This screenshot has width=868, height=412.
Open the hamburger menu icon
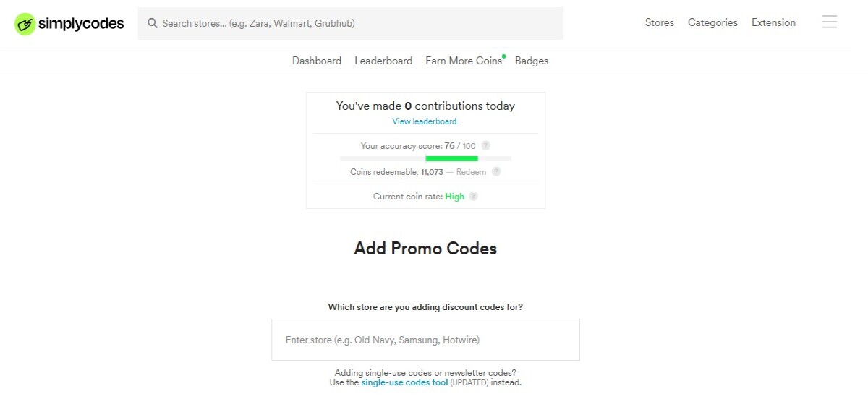click(x=830, y=22)
